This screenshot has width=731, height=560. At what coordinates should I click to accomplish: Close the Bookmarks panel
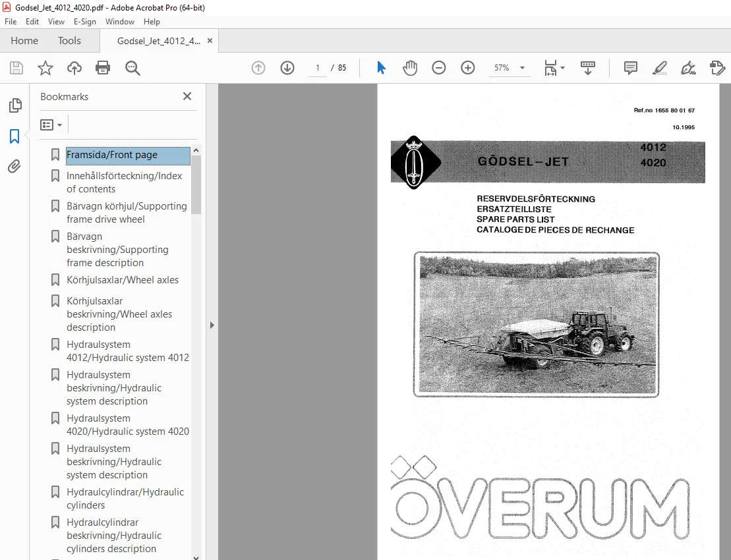[187, 96]
